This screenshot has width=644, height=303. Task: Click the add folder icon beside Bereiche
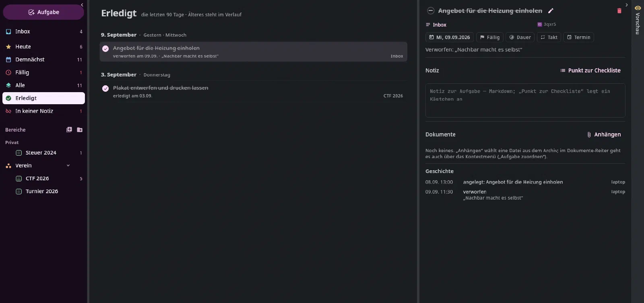coord(80,130)
